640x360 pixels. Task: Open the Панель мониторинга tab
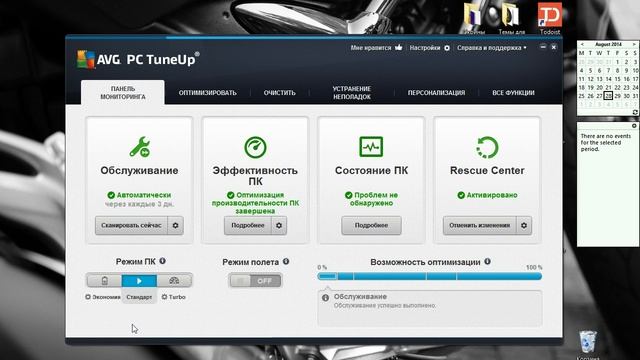[123, 93]
